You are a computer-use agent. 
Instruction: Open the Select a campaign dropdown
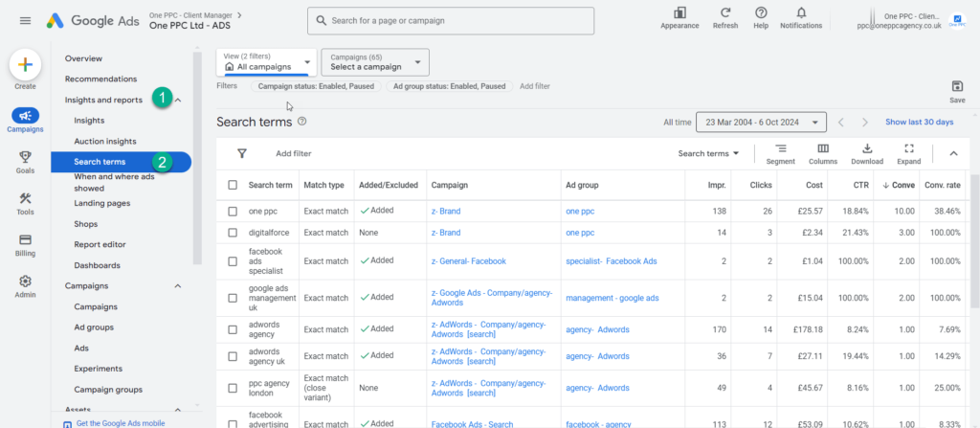pyautogui.click(x=375, y=61)
